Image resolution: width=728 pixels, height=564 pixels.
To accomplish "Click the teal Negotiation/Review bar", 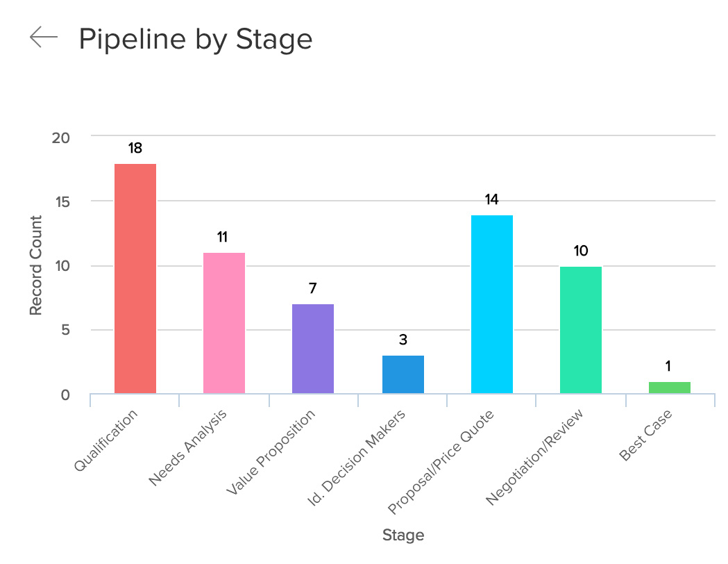I will coord(581,330).
